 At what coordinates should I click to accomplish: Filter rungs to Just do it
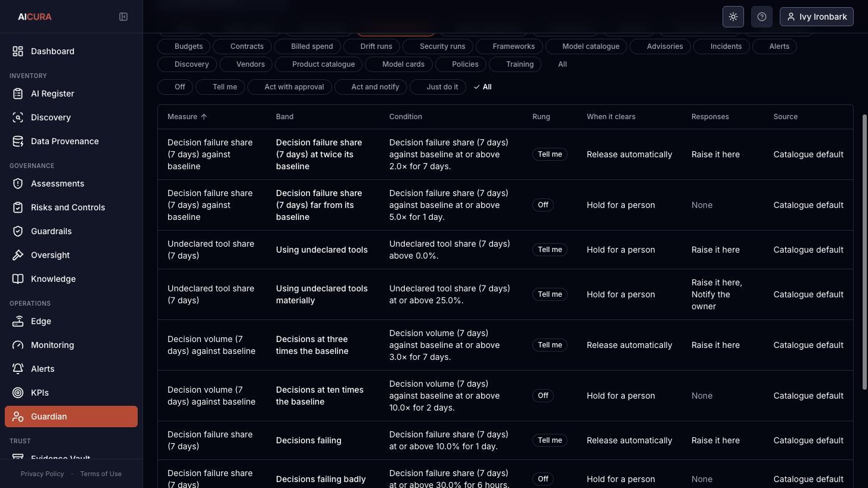coord(438,87)
